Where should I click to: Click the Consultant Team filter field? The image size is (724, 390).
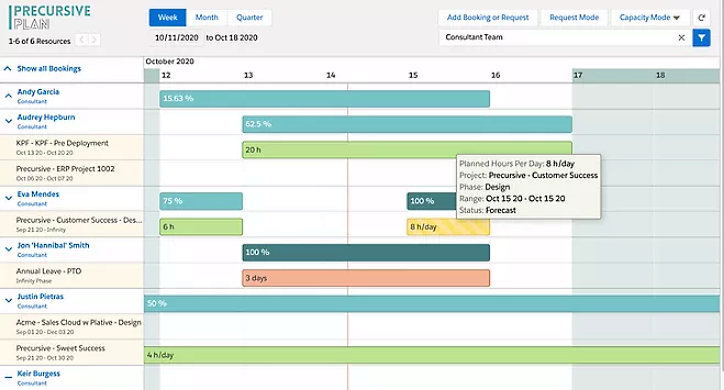(564, 37)
